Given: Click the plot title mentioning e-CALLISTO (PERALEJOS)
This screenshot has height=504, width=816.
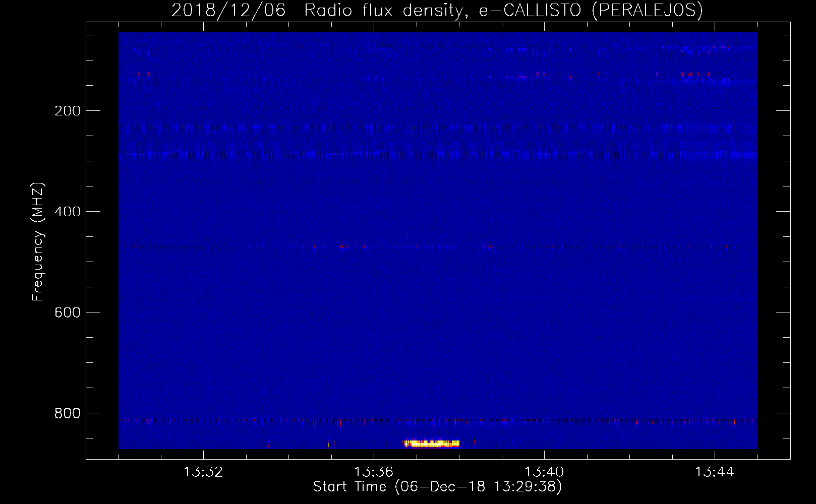Looking at the screenshot, I should tap(437, 10).
